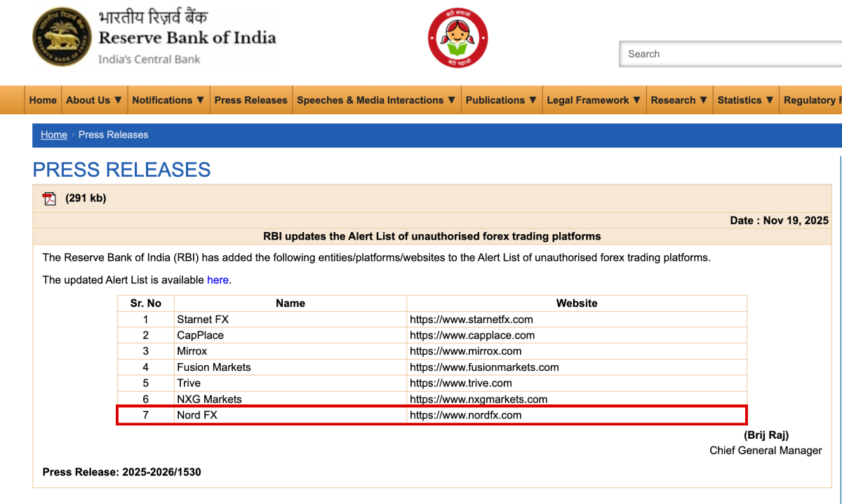The height and width of the screenshot is (504, 842).
Task: Expand the About Us dropdown menu
Action: (94, 100)
